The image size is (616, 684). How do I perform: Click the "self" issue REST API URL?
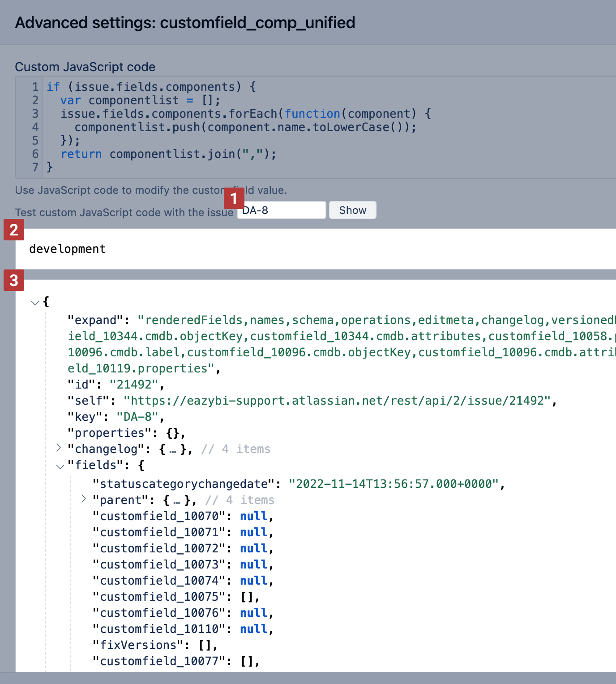(x=337, y=400)
